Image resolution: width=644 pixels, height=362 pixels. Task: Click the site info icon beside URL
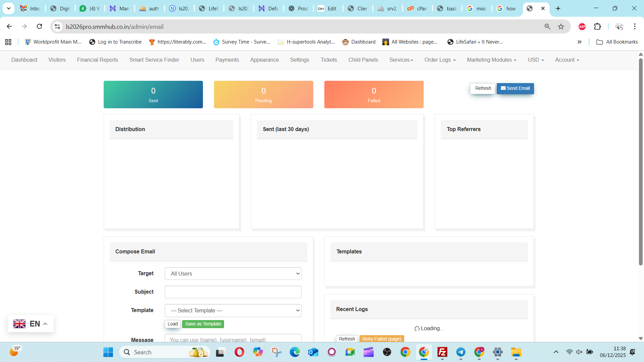point(58,26)
